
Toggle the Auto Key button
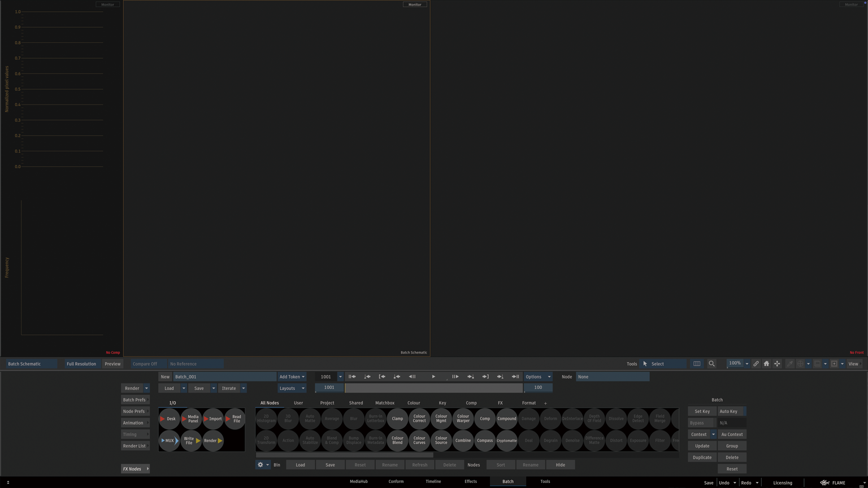point(728,411)
